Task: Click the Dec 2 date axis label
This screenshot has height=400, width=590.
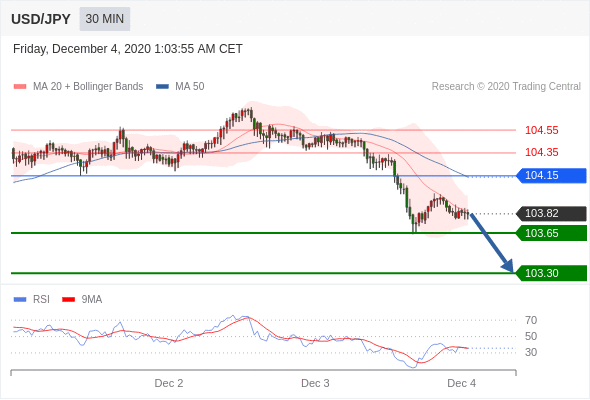Action: click(x=169, y=383)
